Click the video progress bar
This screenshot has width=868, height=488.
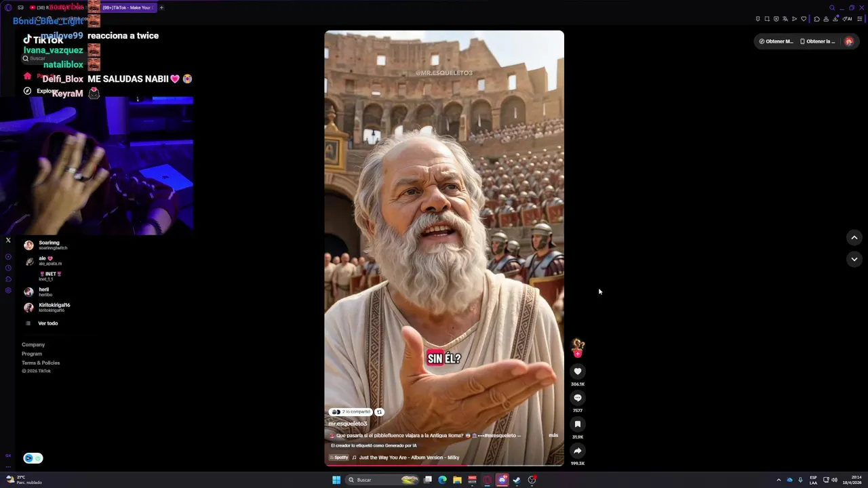coord(444,465)
